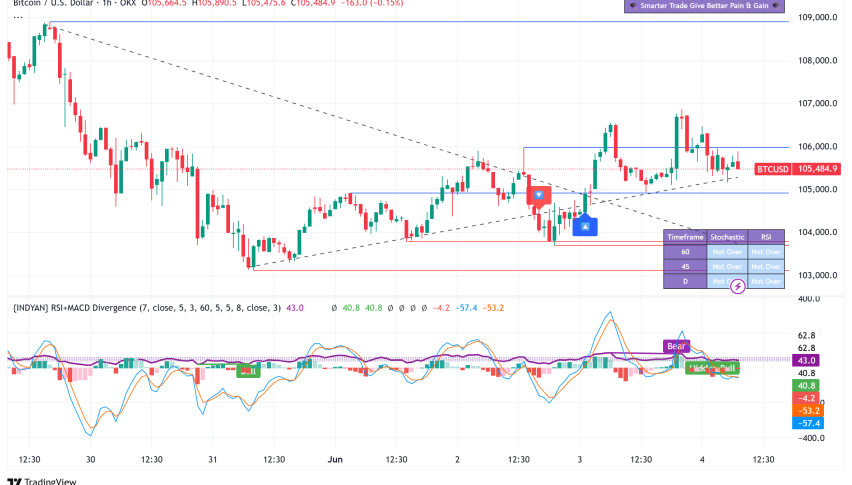This screenshot has width=852, height=485.
Task: Click the -163.0 (-0.15%) change value in the header
Action: pos(372,3)
